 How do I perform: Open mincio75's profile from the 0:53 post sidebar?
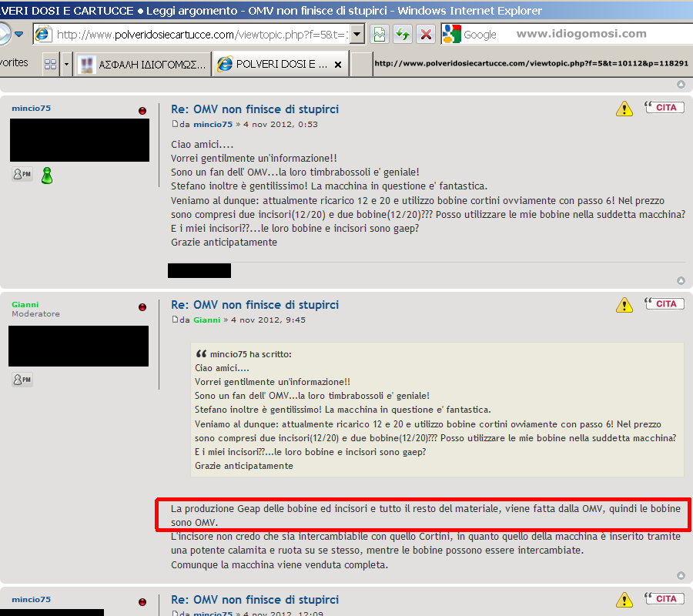[x=32, y=109]
